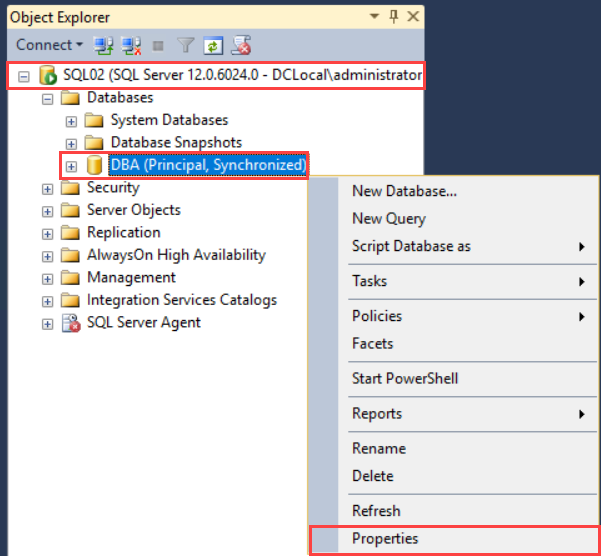Click the Management folder icon

point(70,278)
